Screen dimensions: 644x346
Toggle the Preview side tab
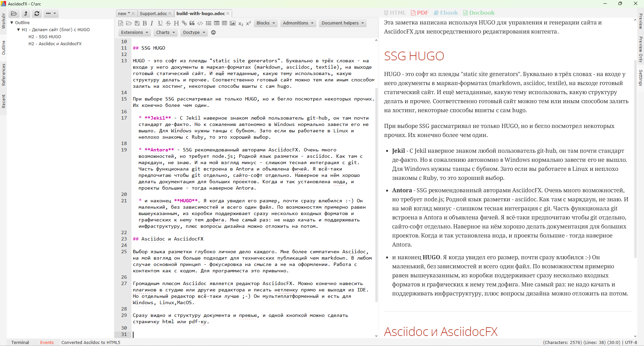click(x=641, y=21)
